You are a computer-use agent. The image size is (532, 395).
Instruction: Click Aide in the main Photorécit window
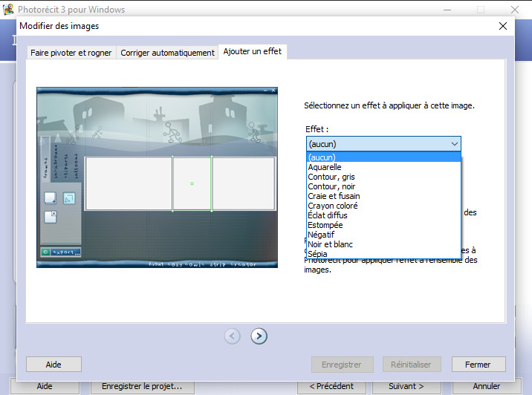45,387
